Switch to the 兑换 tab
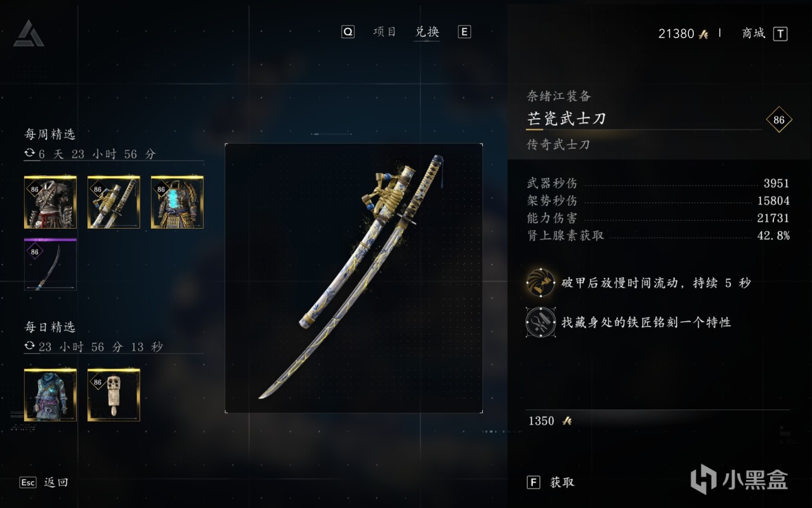The image size is (812, 508). (x=427, y=32)
